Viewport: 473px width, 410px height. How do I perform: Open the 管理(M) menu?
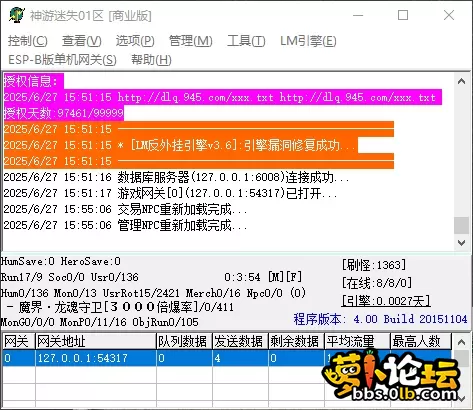coord(191,41)
